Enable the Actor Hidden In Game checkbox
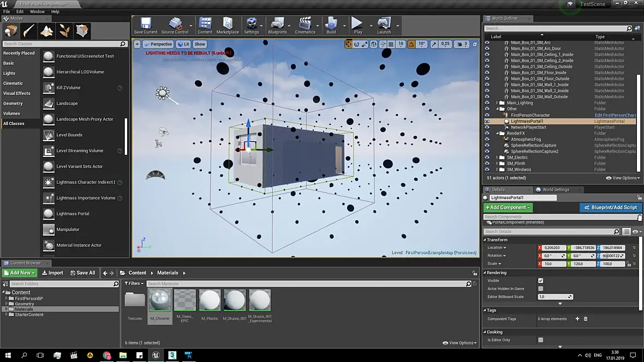Viewport: 644px width, 362px height. coord(540,289)
